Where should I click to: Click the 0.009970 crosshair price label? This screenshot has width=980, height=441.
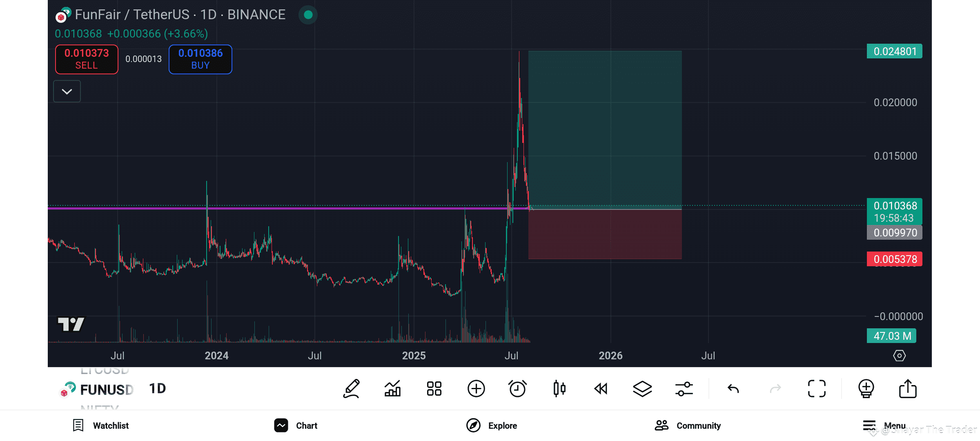click(x=895, y=232)
